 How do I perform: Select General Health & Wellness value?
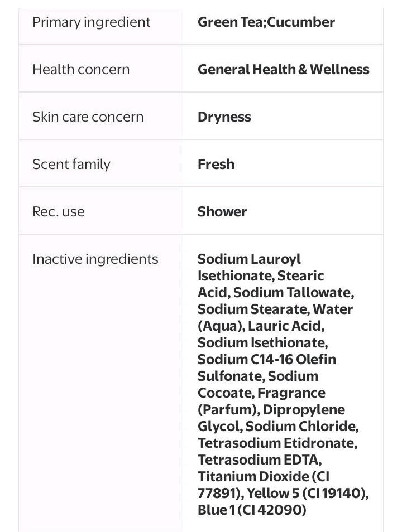pos(284,70)
